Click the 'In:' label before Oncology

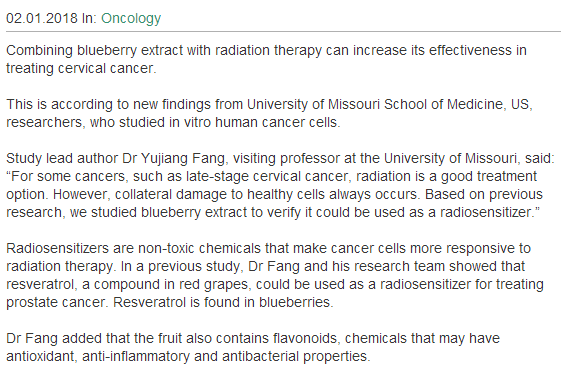point(89,18)
